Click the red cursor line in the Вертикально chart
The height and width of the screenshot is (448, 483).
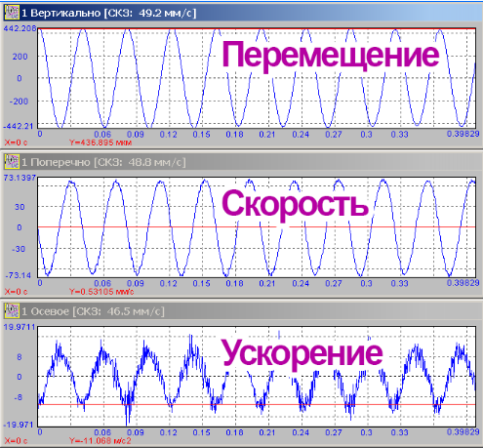257,29
